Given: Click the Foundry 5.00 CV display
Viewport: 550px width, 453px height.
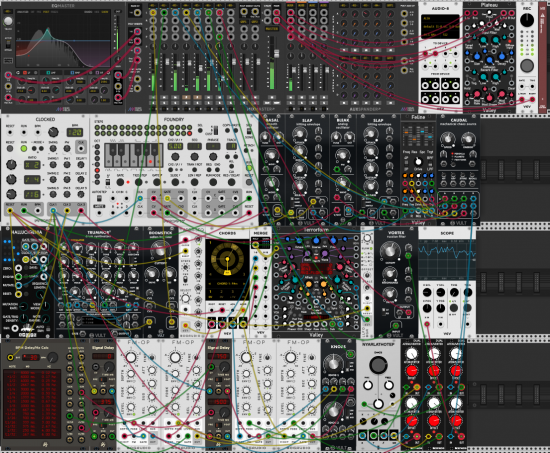Looking at the screenshot, I should (175, 146).
